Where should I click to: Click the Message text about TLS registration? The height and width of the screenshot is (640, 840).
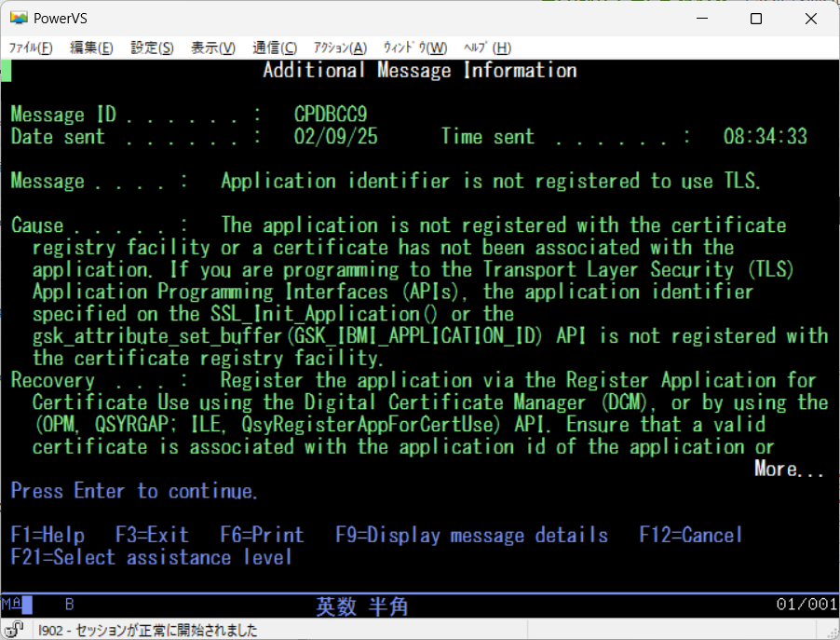pyautogui.click(x=491, y=181)
